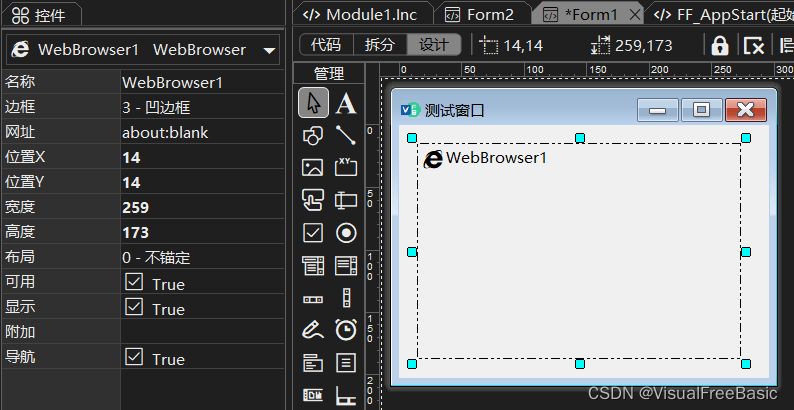Viewport: 794px width, 410px height.
Task: Edit the 位置Y value 14
Action: point(203,182)
